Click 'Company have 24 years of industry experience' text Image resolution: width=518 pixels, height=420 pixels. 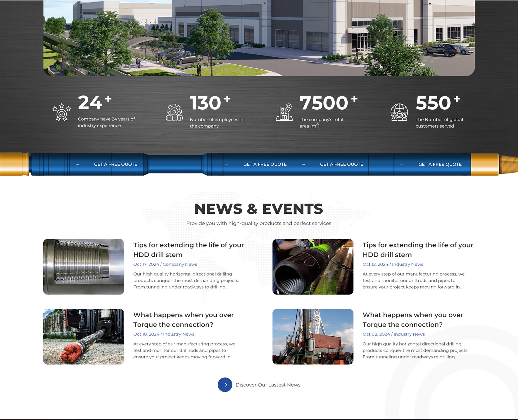(106, 122)
